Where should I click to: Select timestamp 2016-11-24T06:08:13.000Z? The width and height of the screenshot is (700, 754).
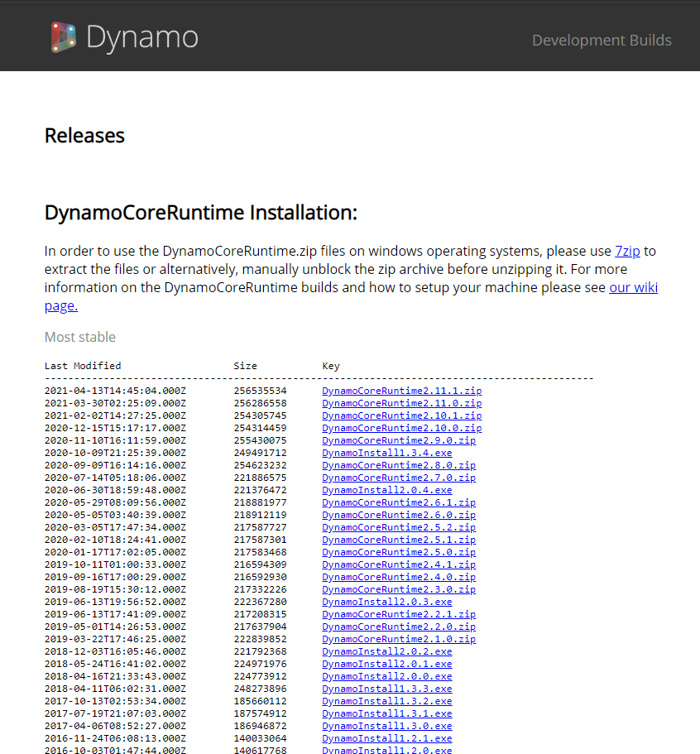115,738
